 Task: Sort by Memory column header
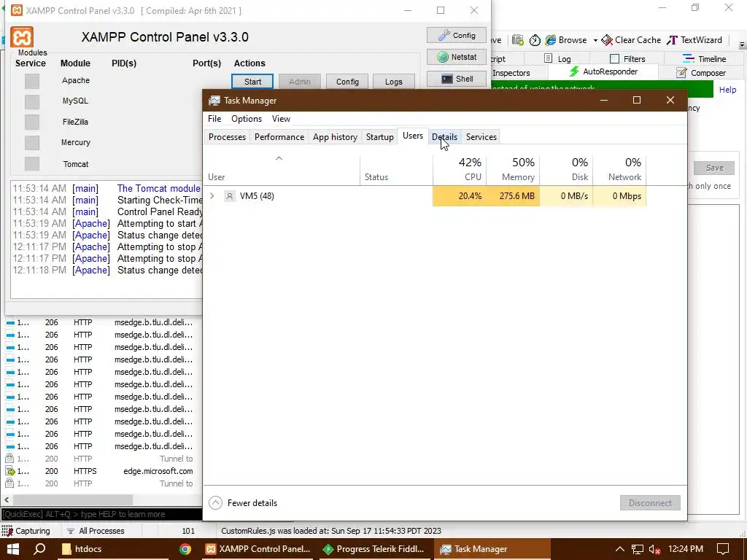pyautogui.click(x=513, y=169)
